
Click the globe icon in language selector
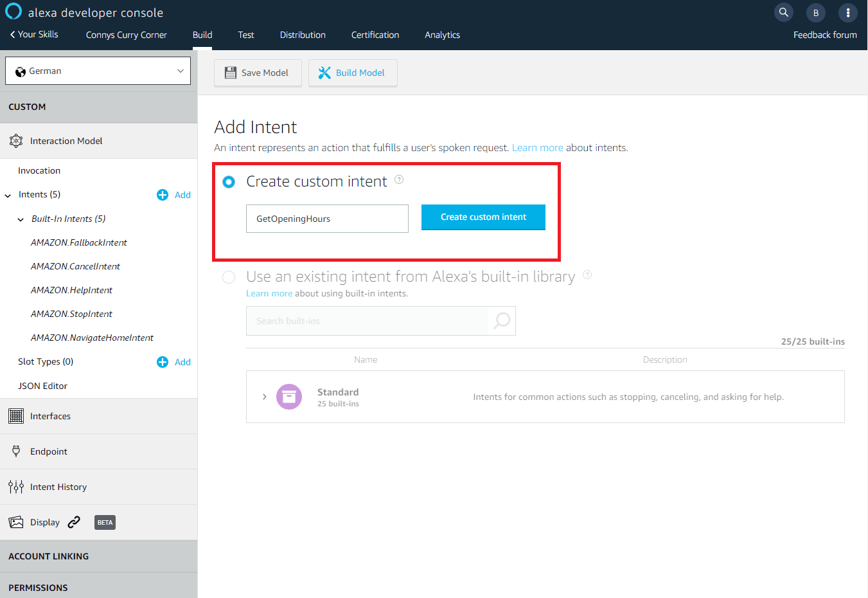[x=21, y=71]
